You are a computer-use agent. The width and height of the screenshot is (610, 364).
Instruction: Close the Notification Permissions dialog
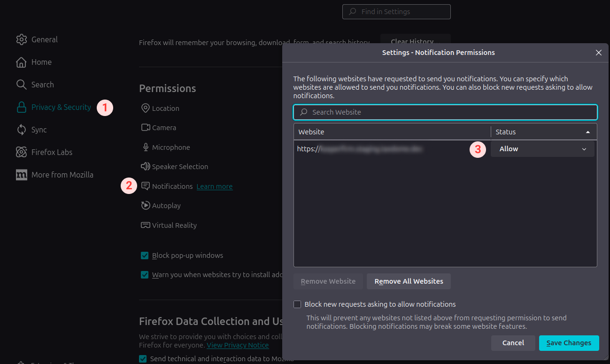click(x=598, y=53)
